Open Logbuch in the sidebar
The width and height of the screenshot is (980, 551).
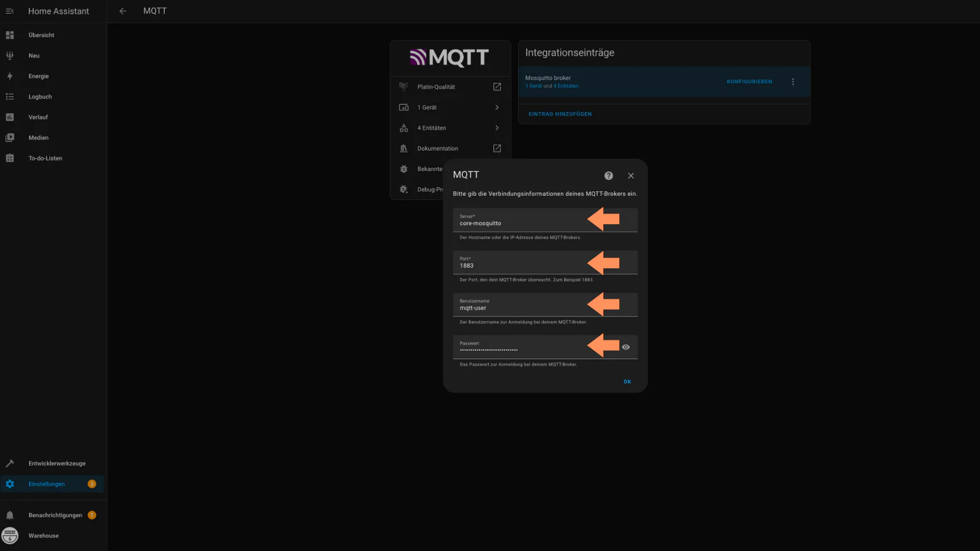(x=40, y=97)
